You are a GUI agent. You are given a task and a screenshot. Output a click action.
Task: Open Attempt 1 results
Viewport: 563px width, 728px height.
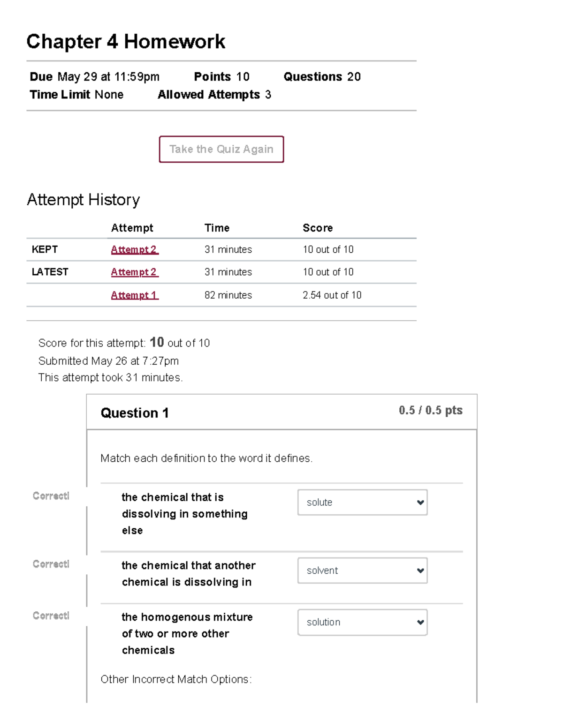[x=134, y=295]
